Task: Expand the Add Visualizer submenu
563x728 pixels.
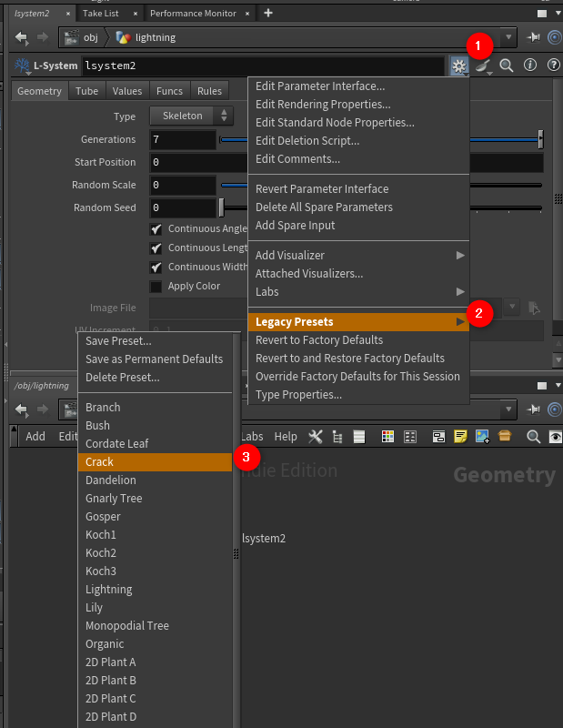Action: point(358,256)
